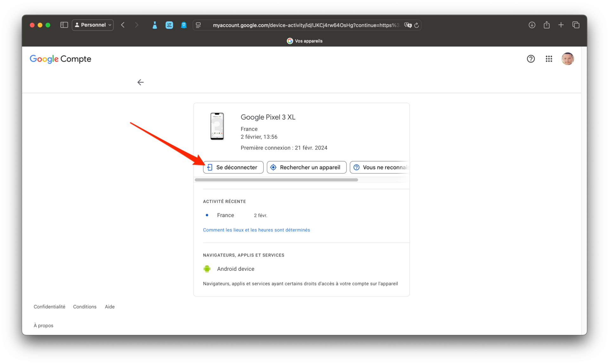Open À propos footer link
This screenshot has width=609, height=364.
(x=43, y=326)
